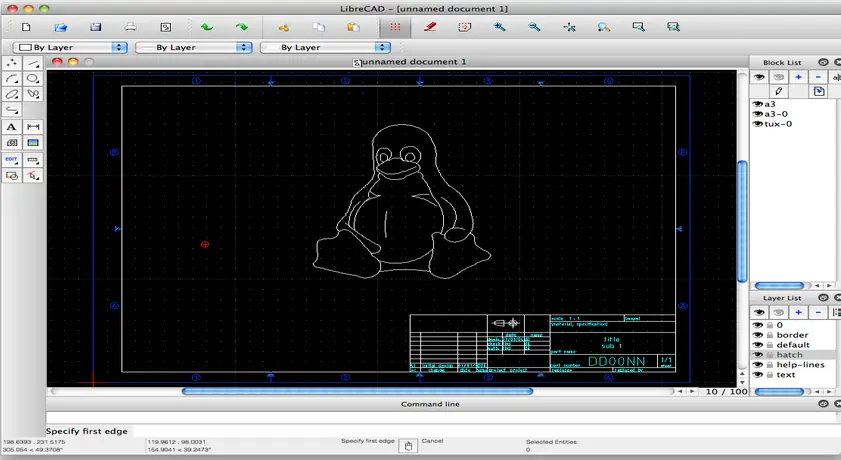Cut selection using the scissors icon

[283, 27]
